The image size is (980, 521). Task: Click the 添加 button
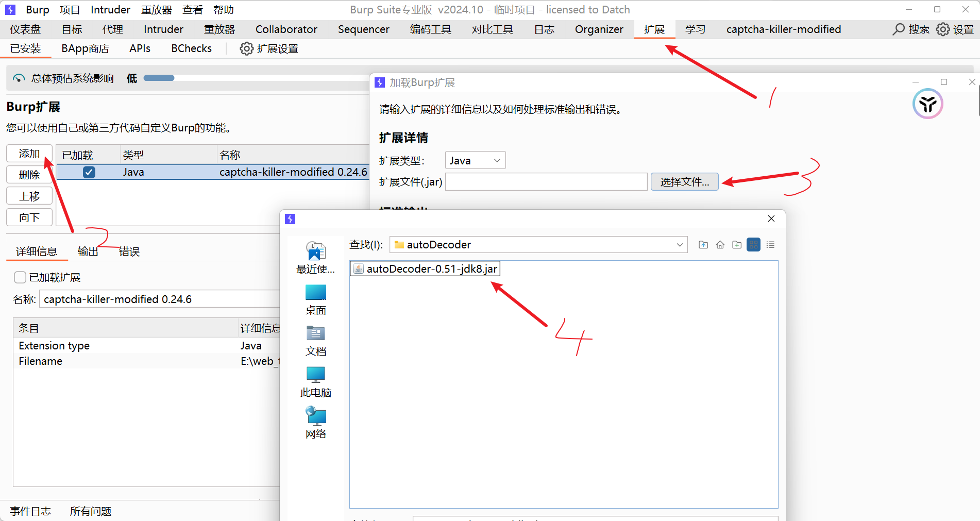(29, 154)
